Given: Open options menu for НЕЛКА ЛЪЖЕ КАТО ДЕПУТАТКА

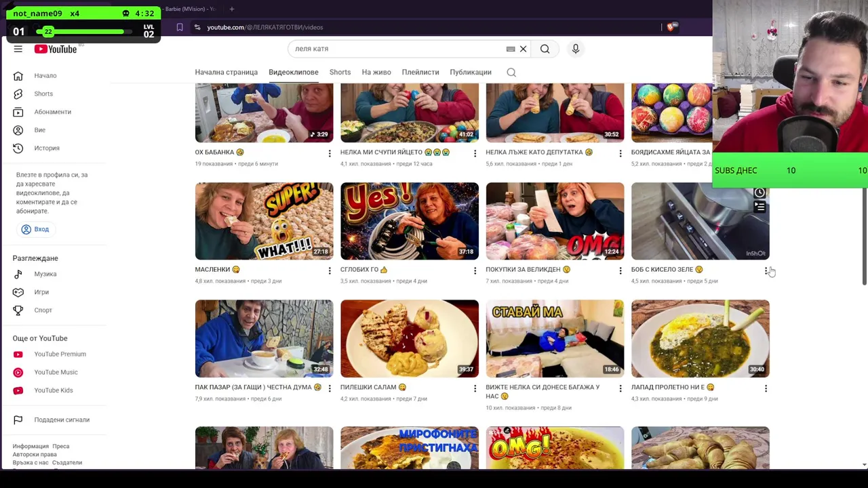Looking at the screenshot, I should click(620, 154).
